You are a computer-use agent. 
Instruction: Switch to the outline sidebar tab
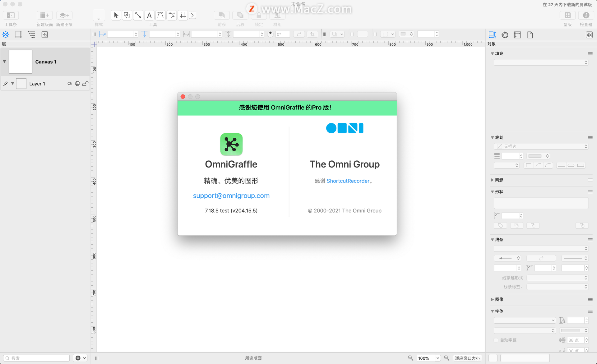click(x=32, y=35)
